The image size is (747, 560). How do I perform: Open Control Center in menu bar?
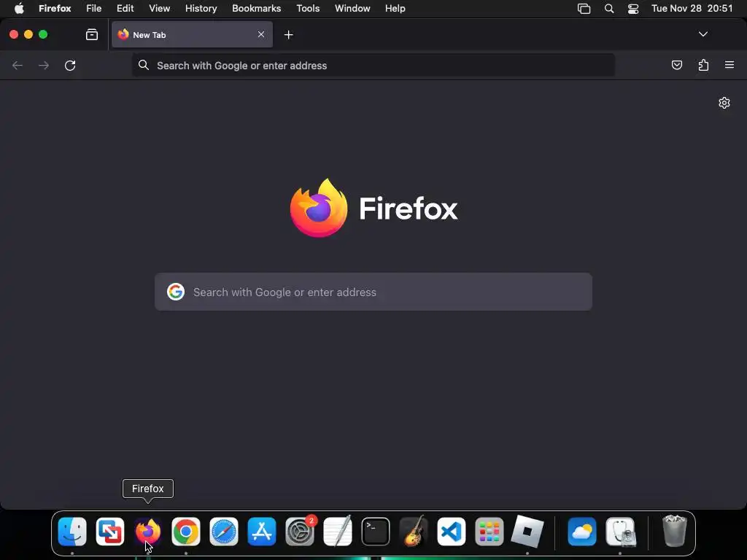(x=633, y=9)
